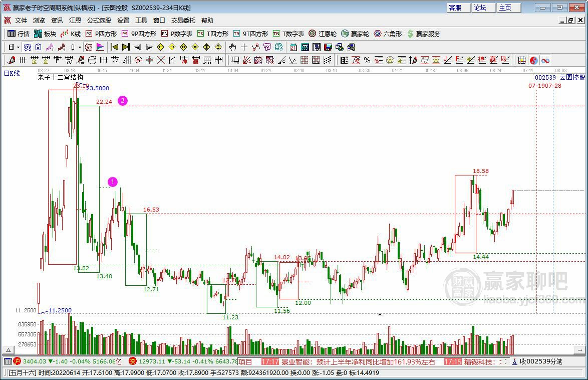
Task: Select the fan lines drawing tool
Action: tap(247, 60)
